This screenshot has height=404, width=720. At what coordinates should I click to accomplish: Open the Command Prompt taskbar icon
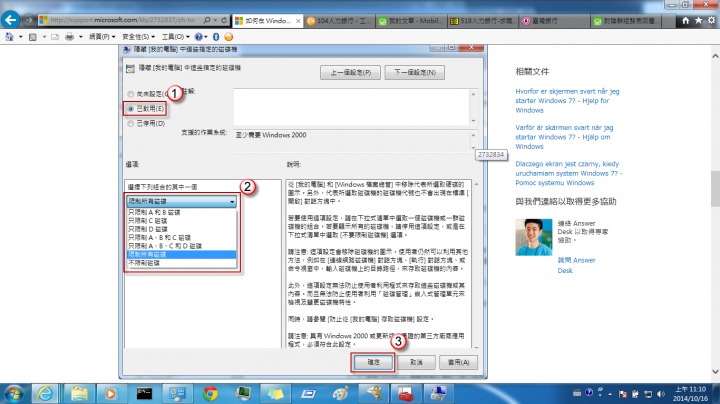pyautogui.click(x=144, y=394)
